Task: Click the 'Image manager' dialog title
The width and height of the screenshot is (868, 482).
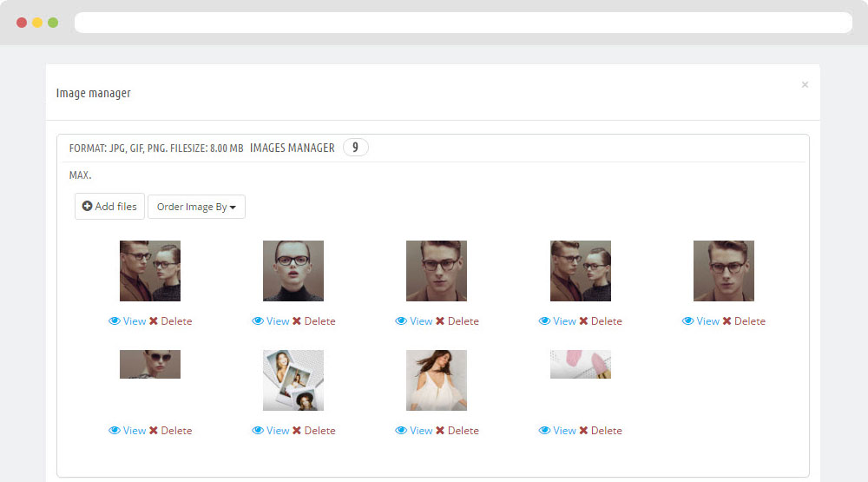Action: 94,93
